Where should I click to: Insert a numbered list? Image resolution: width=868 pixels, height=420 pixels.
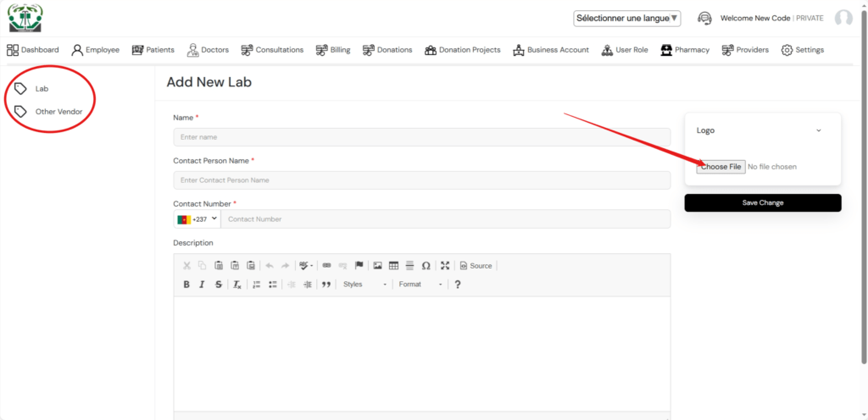pos(256,285)
